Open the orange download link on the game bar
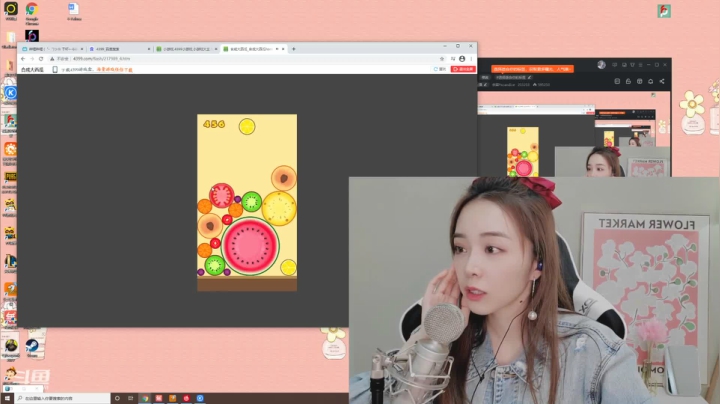The image size is (720, 404). (x=115, y=69)
